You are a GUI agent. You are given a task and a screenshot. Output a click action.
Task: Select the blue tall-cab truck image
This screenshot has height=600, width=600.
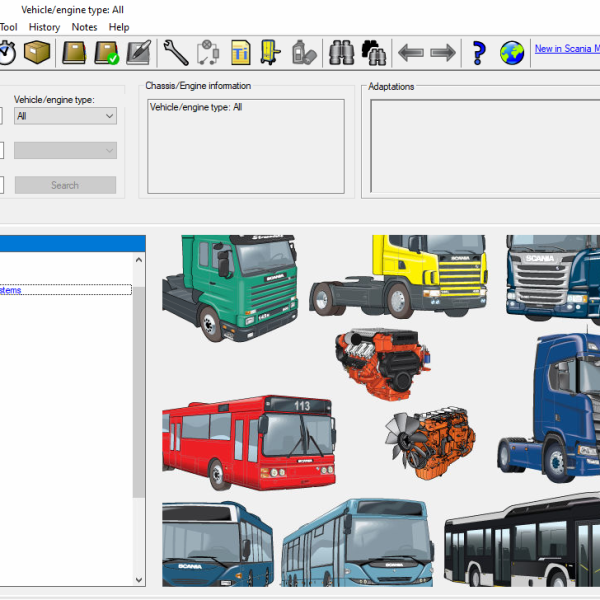point(549,408)
